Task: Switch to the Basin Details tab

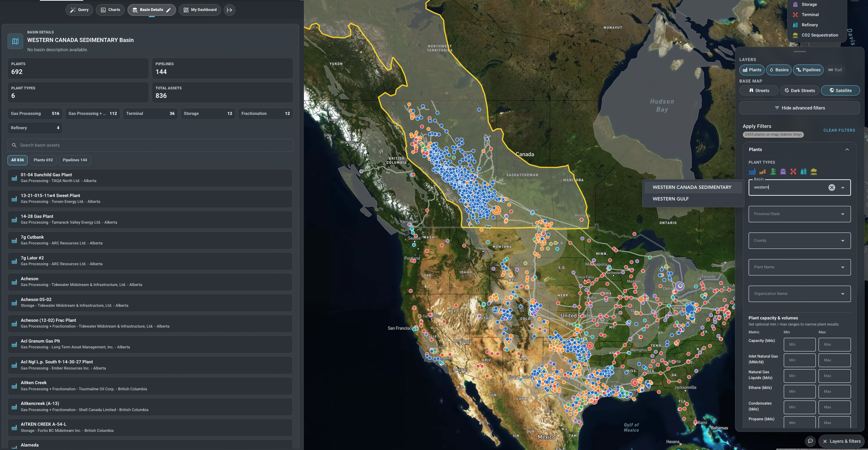Action: pyautogui.click(x=152, y=10)
